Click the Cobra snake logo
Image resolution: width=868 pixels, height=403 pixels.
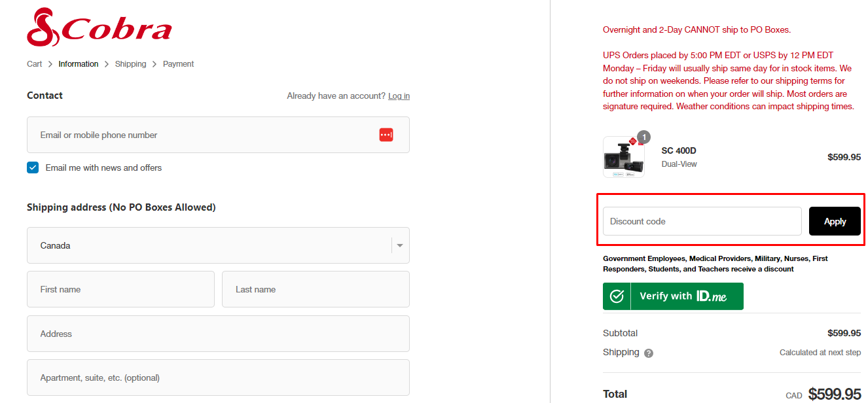tap(99, 27)
